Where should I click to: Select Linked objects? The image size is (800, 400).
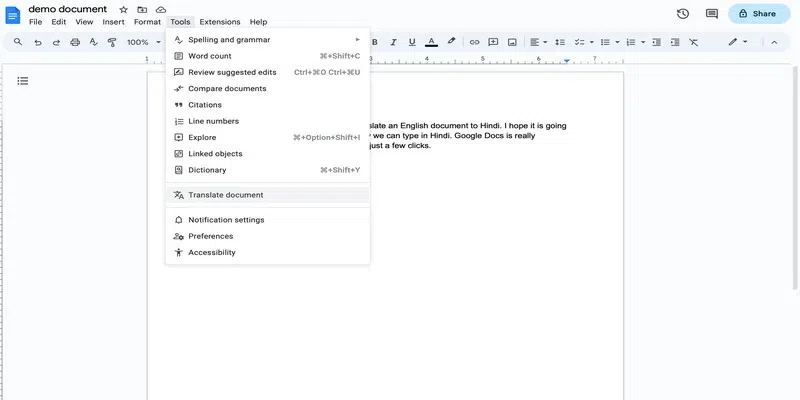tap(268, 154)
